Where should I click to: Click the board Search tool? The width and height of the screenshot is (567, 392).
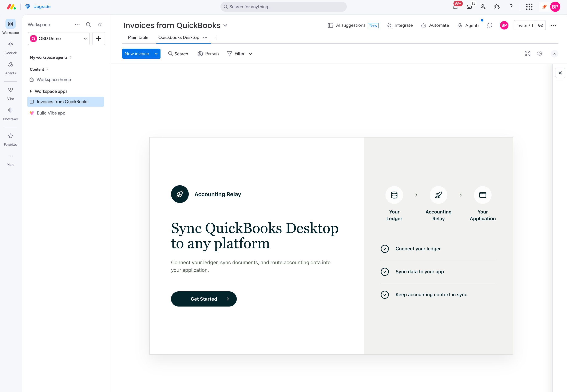pyautogui.click(x=178, y=54)
